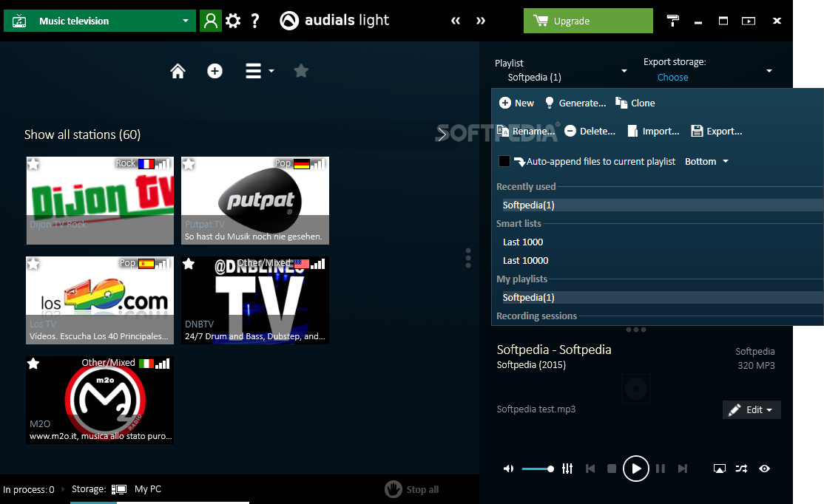Skip to previous track

pyautogui.click(x=590, y=469)
